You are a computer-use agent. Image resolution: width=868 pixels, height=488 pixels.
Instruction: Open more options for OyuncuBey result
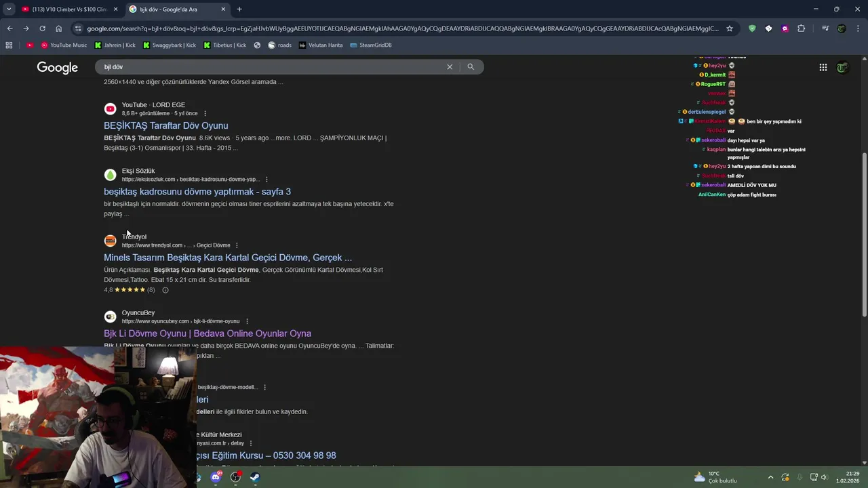tap(247, 321)
